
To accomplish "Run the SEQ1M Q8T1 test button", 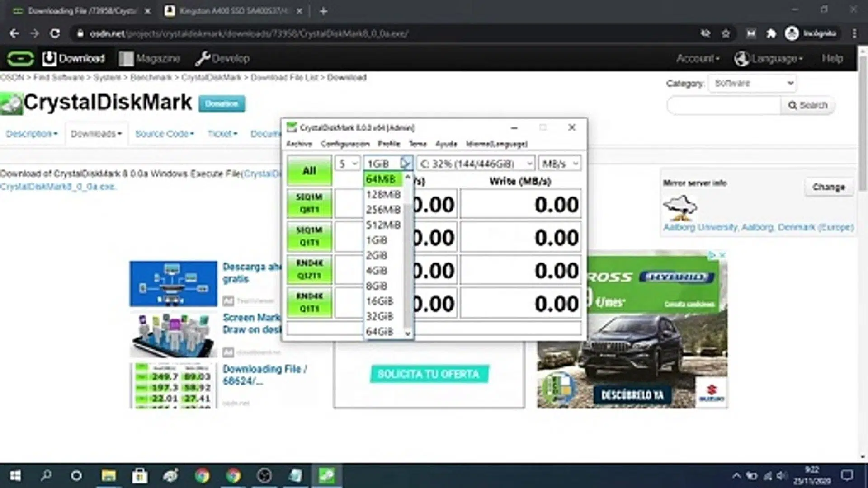I will pyautogui.click(x=309, y=203).
